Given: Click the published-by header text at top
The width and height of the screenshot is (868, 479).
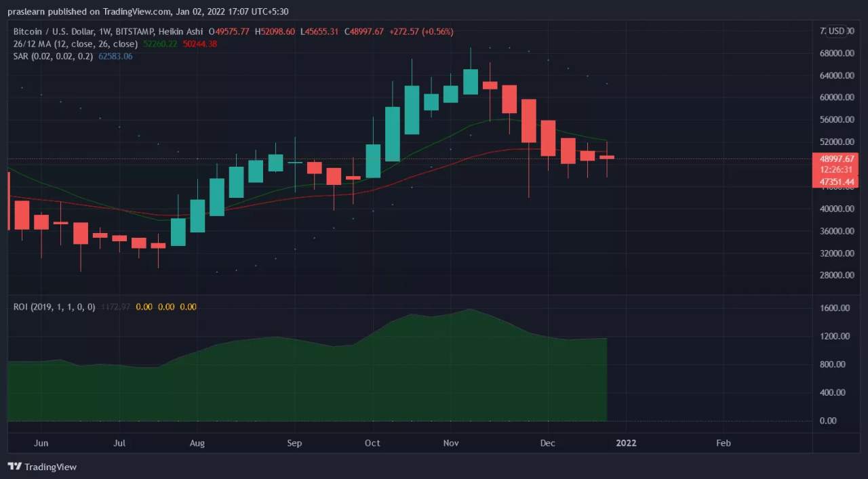Looking at the screenshot, I should point(146,11).
